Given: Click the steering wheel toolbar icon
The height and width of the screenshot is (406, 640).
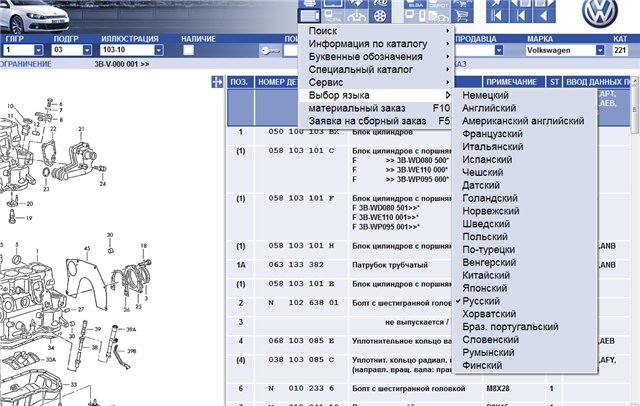Looking at the screenshot, I should 356,16.
